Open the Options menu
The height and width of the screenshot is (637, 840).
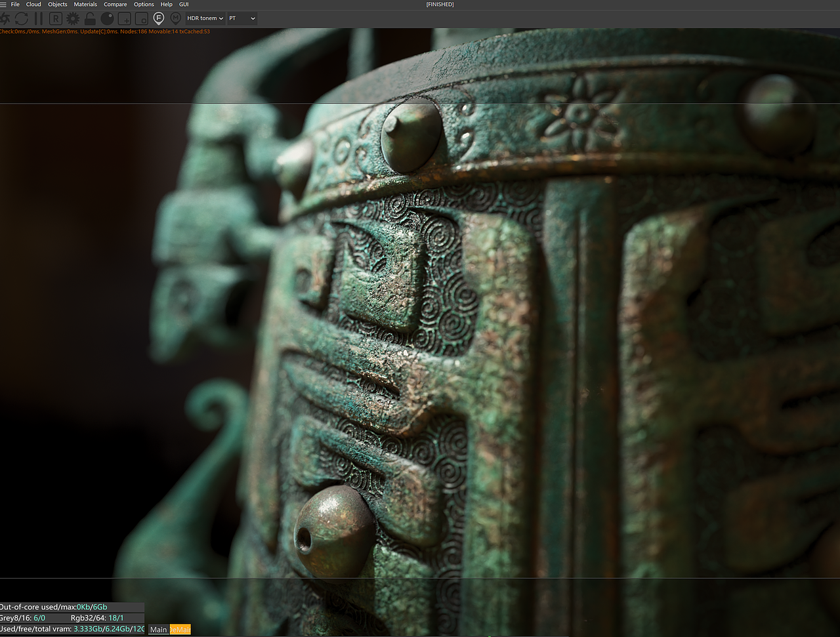(144, 5)
